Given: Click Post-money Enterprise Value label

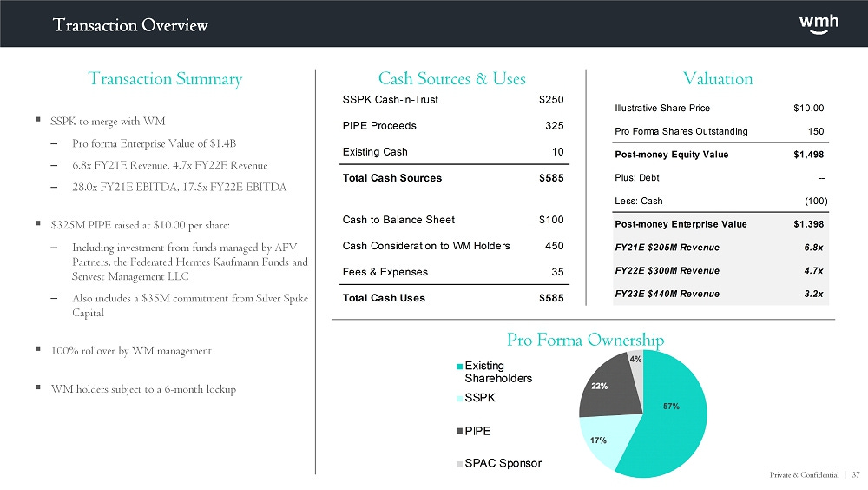Looking at the screenshot, I should (681, 224).
